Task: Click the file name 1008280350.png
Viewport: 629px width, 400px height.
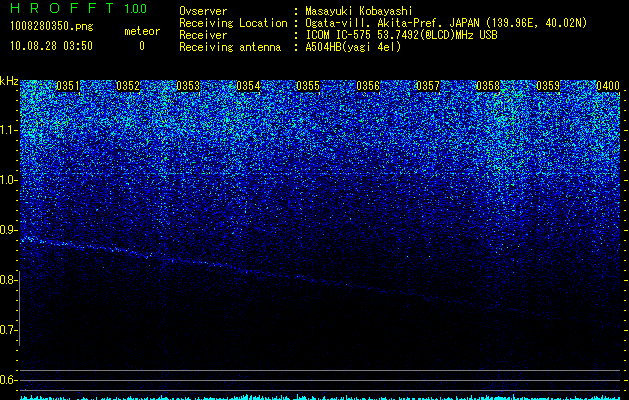Action: 51,26
